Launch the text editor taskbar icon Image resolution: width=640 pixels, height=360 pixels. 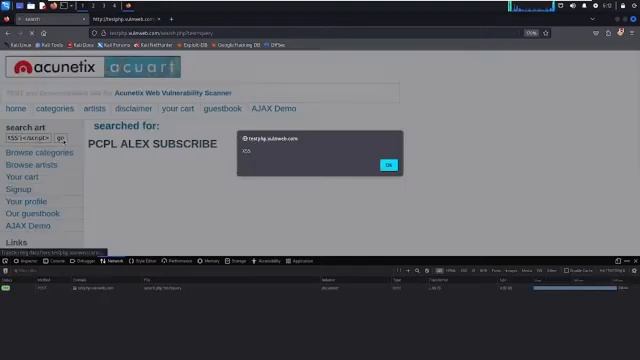[x=42, y=6]
